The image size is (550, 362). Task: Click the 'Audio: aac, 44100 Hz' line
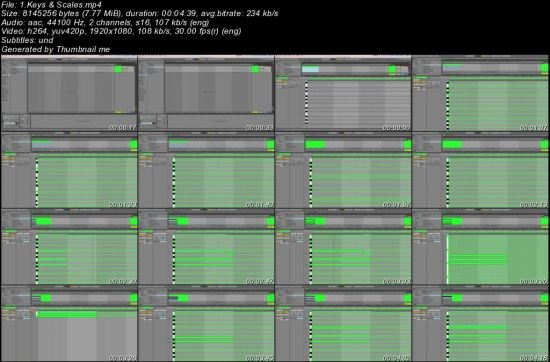coord(105,22)
